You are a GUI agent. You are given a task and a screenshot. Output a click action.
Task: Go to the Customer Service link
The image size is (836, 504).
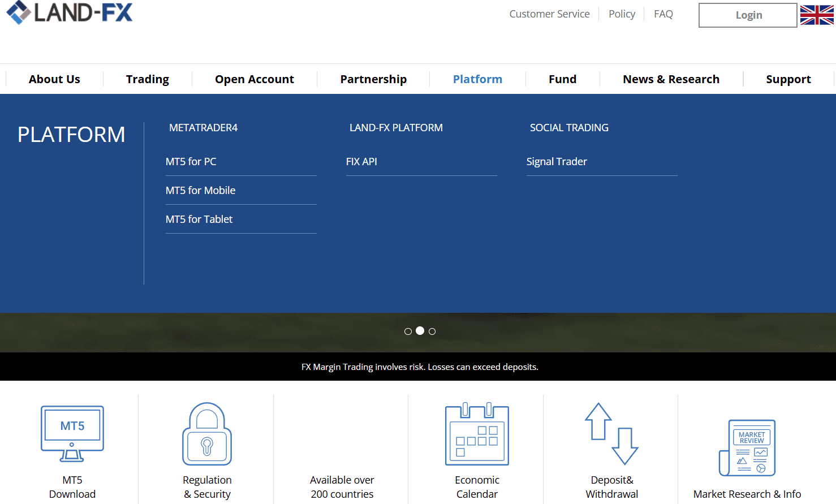click(x=549, y=14)
